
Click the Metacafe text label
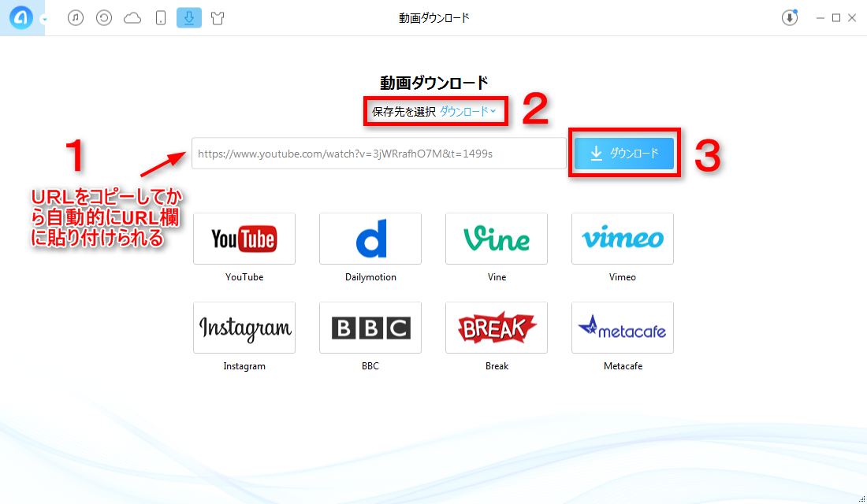tap(623, 366)
